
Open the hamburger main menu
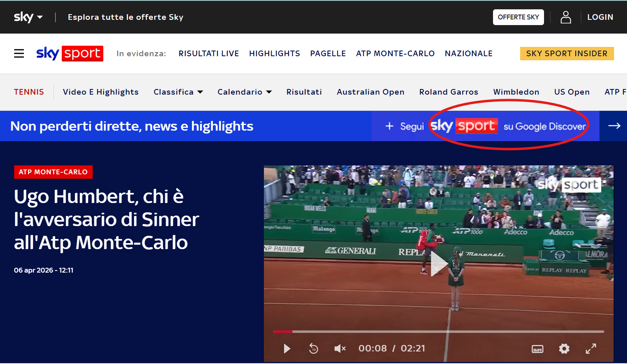coord(19,53)
